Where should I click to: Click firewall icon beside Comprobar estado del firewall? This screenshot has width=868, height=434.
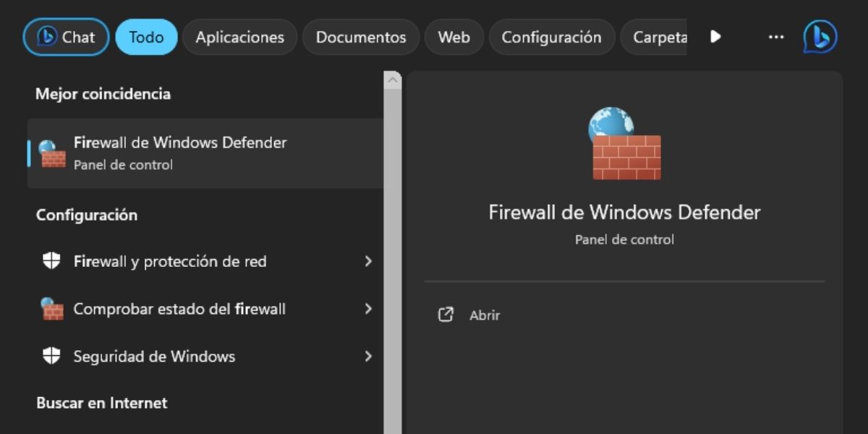(x=51, y=309)
